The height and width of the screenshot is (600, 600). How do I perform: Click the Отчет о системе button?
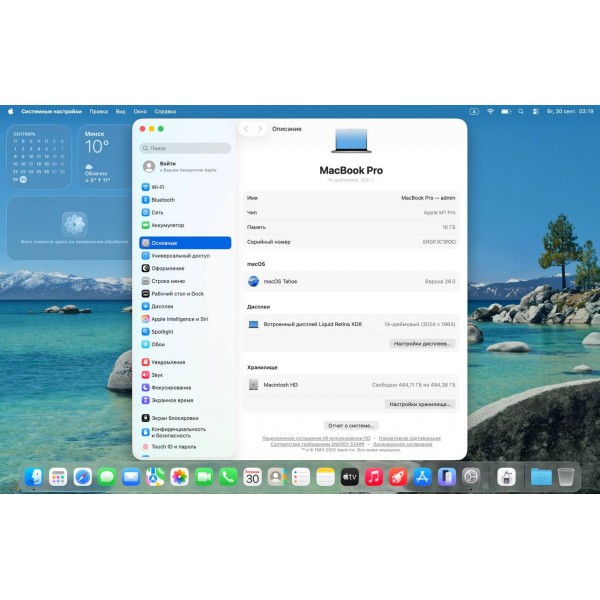351,425
